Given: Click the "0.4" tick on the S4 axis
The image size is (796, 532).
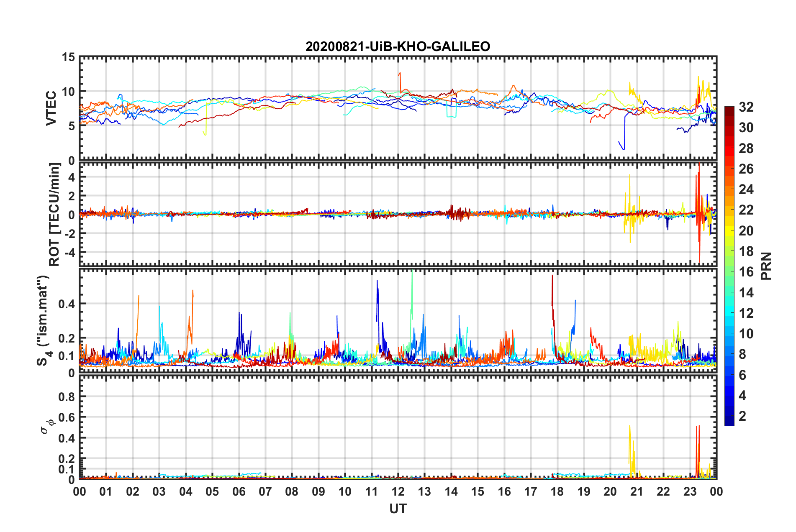Looking at the screenshot, I should click(x=67, y=304).
